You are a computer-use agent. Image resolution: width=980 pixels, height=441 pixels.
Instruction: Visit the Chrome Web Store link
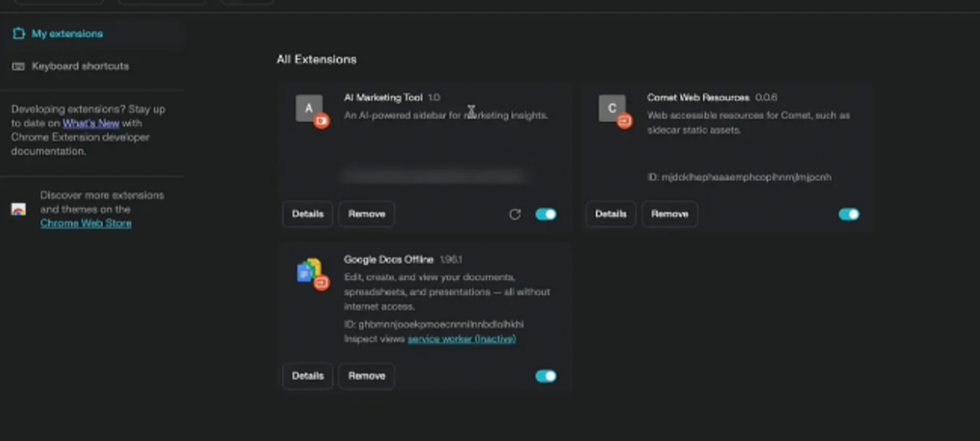pos(86,223)
